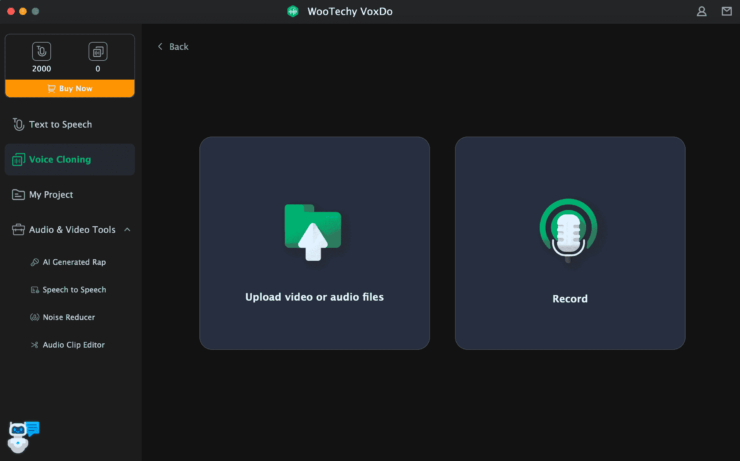
Task: Collapse the Audio & Video Tools chevron
Action: [127, 230]
